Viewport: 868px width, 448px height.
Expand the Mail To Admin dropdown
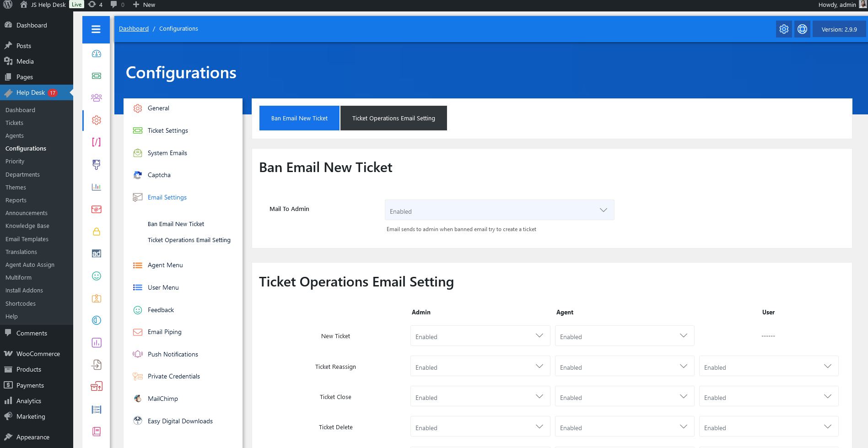click(x=499, y=210)
